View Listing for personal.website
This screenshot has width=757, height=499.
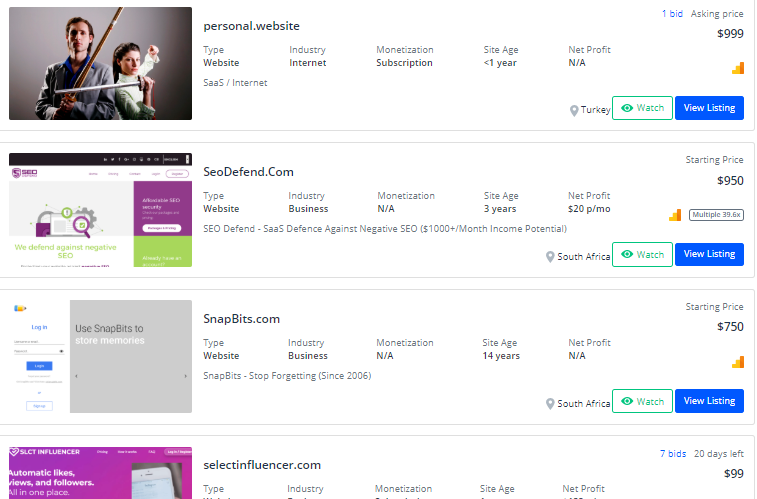(709, 108)
